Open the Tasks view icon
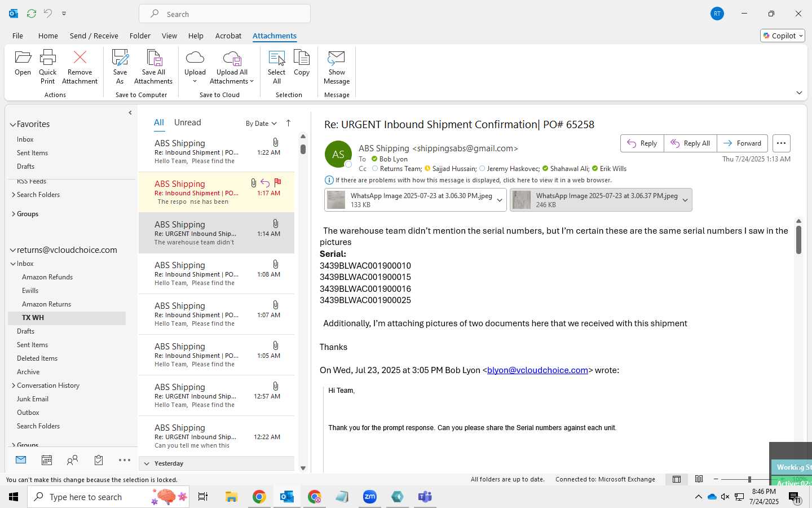 (99, 460)
